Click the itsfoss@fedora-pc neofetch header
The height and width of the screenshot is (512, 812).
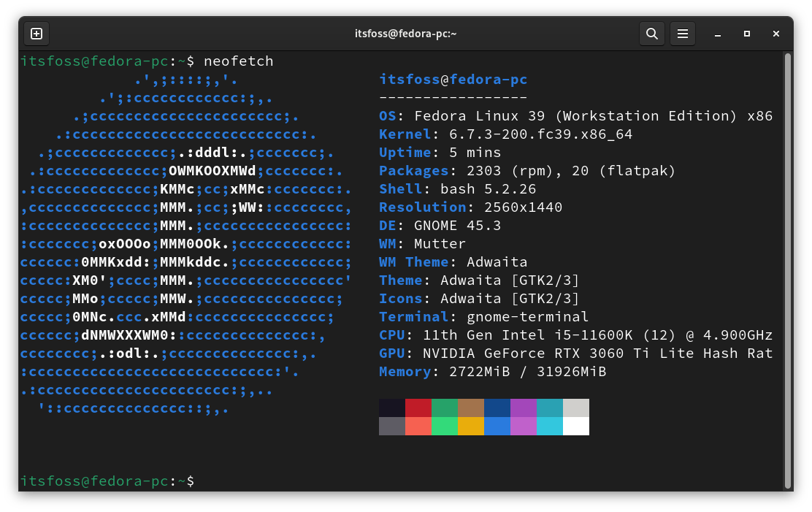453,79
